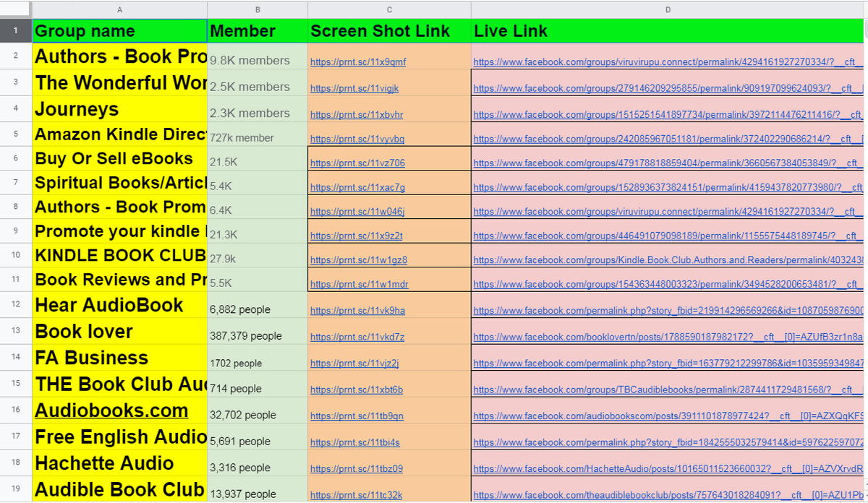Image resolution: width=868 pixels, height=503 pixels.
Task: Open screenshot link prnt.sc/11vz706
Action: coord(357,163)
